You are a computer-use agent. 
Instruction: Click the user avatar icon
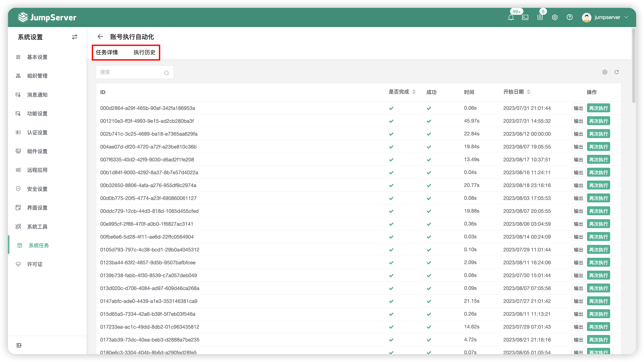coord(587,17)
